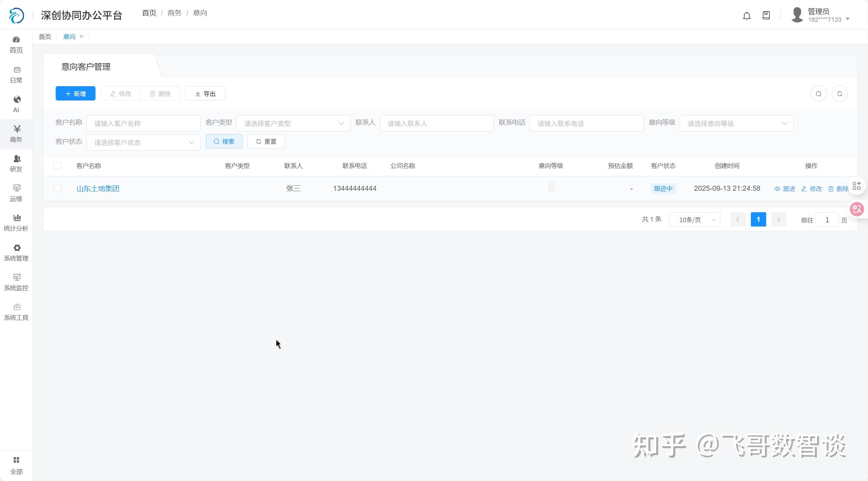Click the toolbar 删除 button
Image resolution: width=868 pixels, height=481 pixels.
coord(160,94)
